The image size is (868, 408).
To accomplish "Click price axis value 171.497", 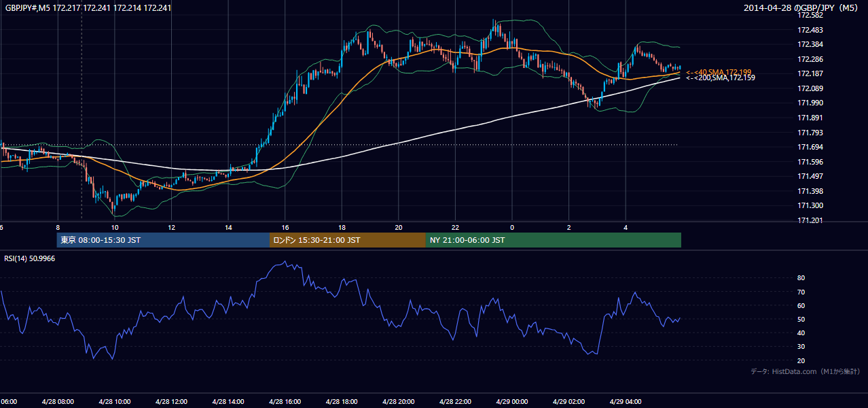I will tap(810, 176).
